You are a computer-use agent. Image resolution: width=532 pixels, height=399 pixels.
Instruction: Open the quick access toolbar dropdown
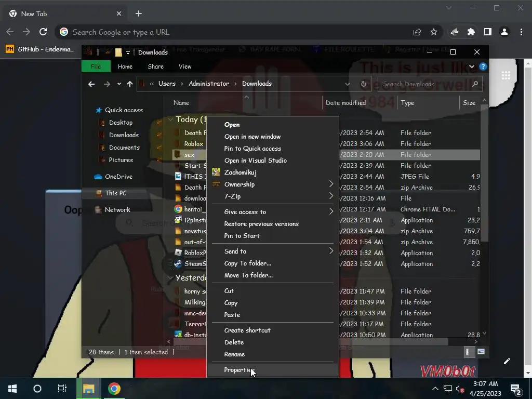(128, 52)
